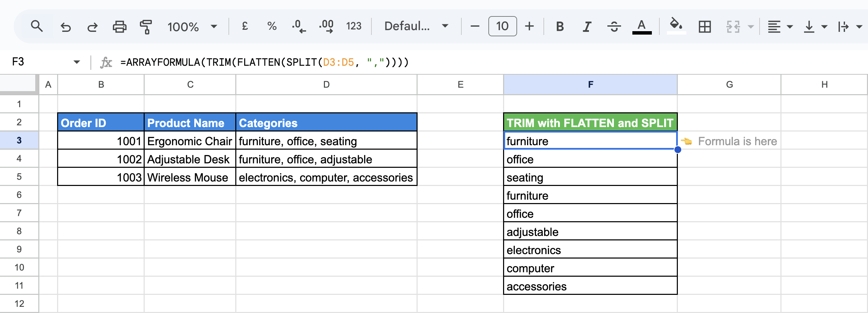Screen dimensions: 868x313
Task: Select all cells with corner box
Action: tap(18, 84)
